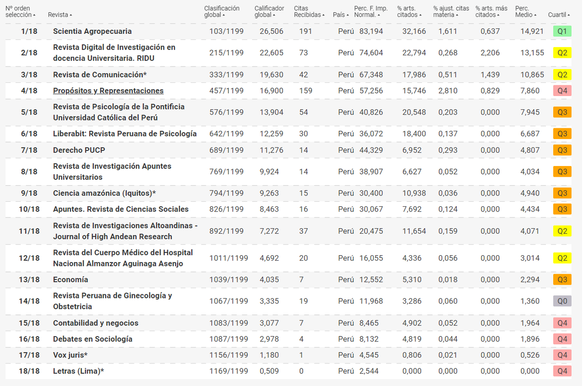The image size is (588, 386).
Task: Select Perc. Medio value 0,526
Action: [530, 355]
